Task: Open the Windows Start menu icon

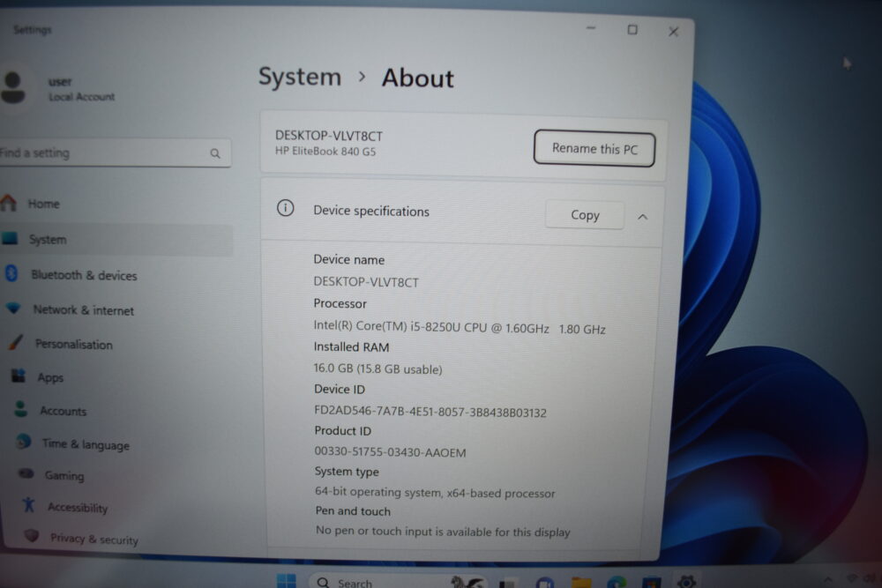Action: 287,581
